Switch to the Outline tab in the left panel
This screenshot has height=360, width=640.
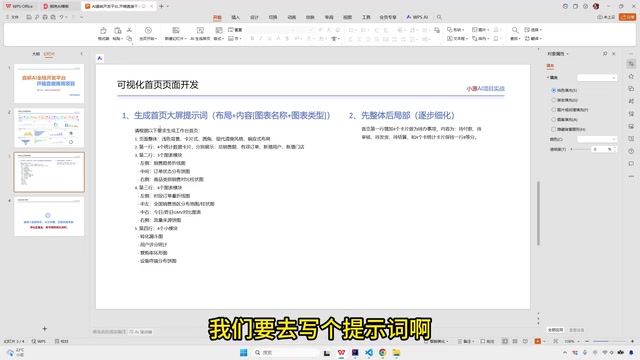coord(36,54)
